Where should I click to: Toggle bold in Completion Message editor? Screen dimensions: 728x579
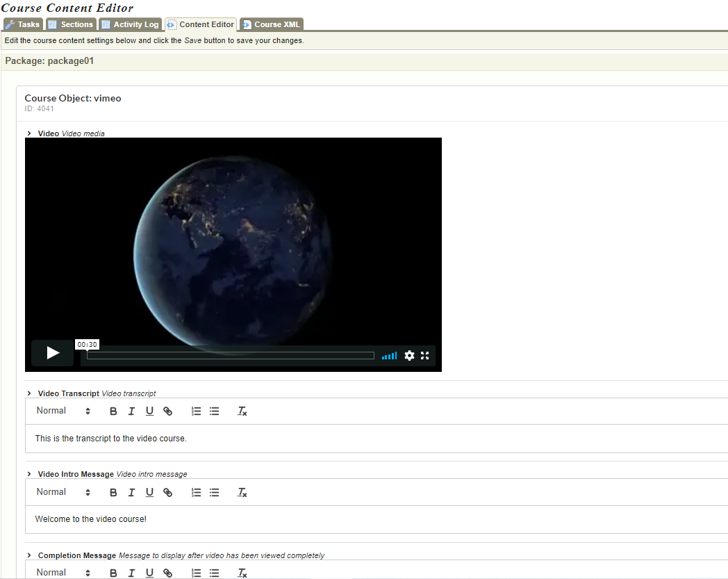coord(113,573)
